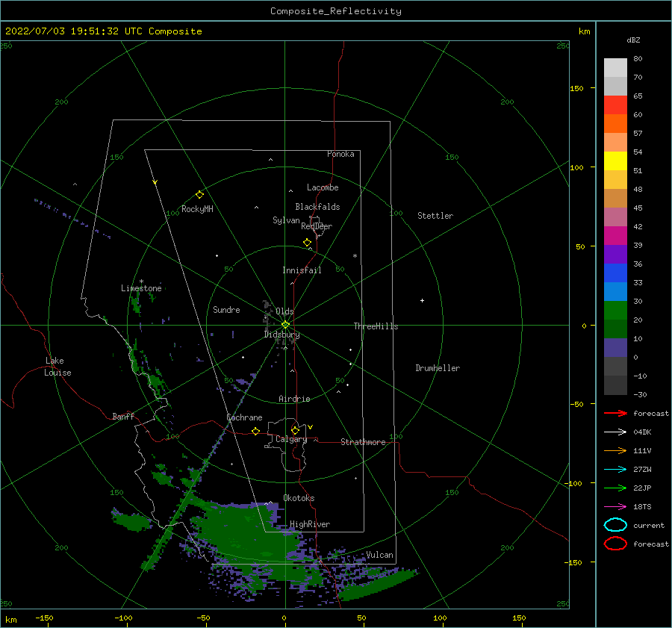Viewport: 672px width, 628px height.
Task: Click the orange 111V arrow in legend
Action: pos(615,450)
